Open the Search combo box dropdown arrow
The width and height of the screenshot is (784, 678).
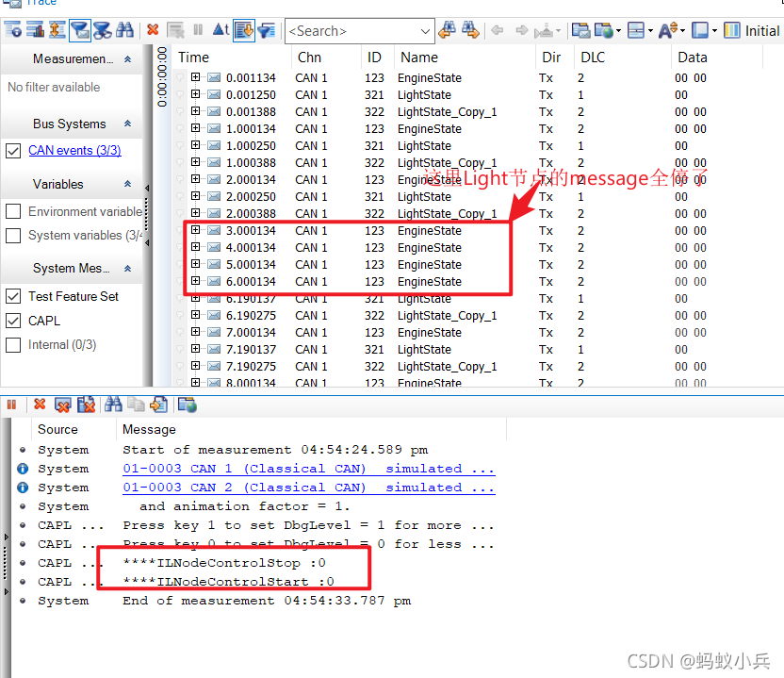coord(425,31)
